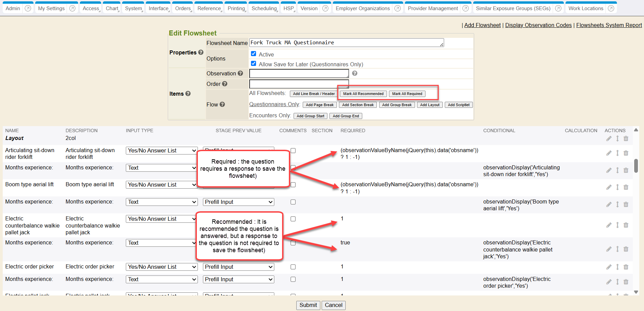
Task: Open input type dropdown for Articulating sit-down forklift
Action: pyautogui.click(x=161, y=151)
